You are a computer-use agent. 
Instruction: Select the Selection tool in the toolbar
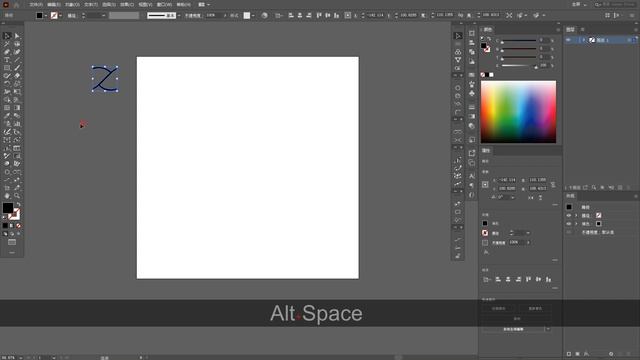pyautogui.click(x=7, y=36)
